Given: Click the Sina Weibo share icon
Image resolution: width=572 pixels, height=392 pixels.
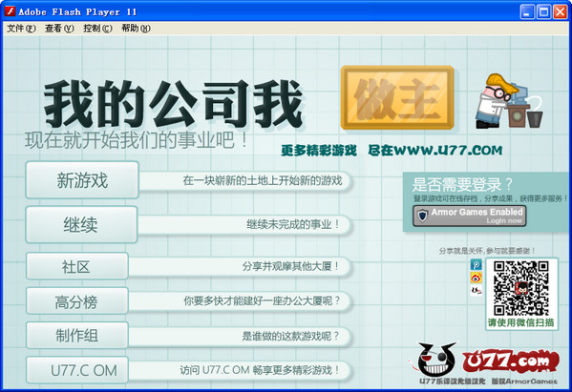Looking at the screenshot, I should pyautogui.click(x=477, y=278).
